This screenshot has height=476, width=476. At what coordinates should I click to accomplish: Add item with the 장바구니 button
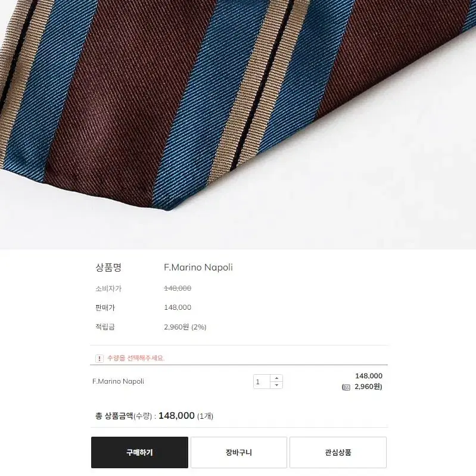tap(239, 452)
